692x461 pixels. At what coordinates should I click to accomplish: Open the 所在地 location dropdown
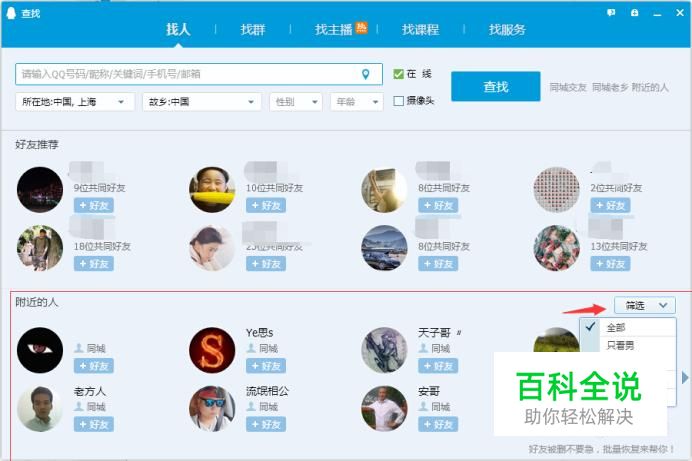tap(75, 102)
